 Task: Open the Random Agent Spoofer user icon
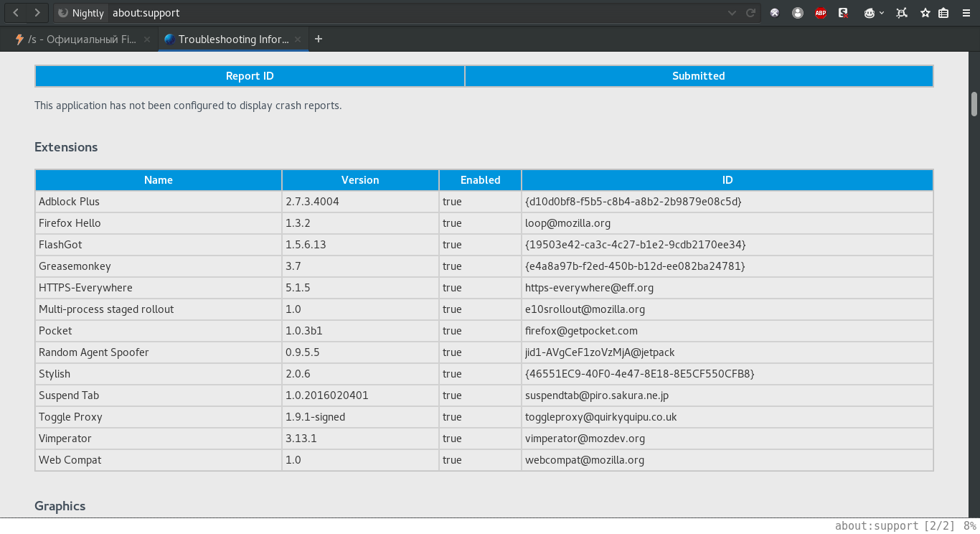click(798, 13)
